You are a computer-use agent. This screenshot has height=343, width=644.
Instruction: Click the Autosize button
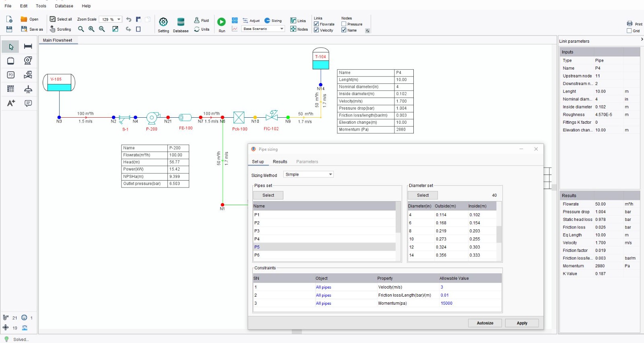coord(485,323)
